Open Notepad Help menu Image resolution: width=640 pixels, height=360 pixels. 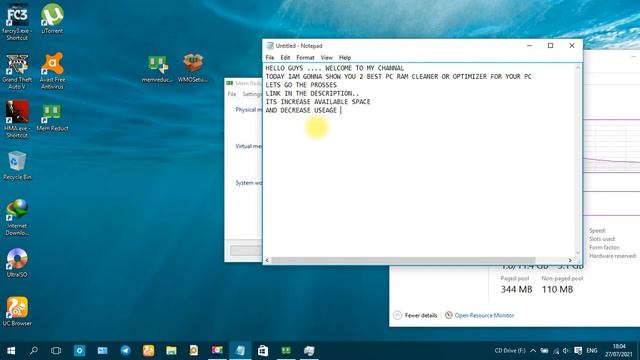(x=345, y=58)
